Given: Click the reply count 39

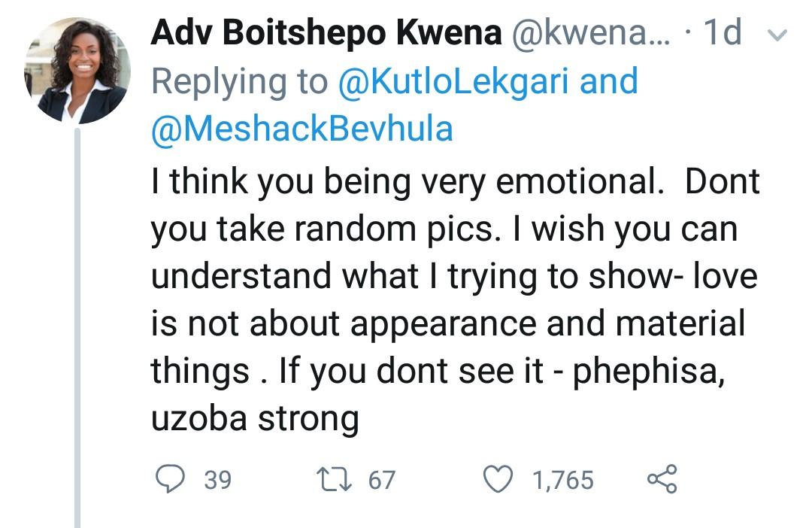Looking at the screenshot, I should click(217, 479).
